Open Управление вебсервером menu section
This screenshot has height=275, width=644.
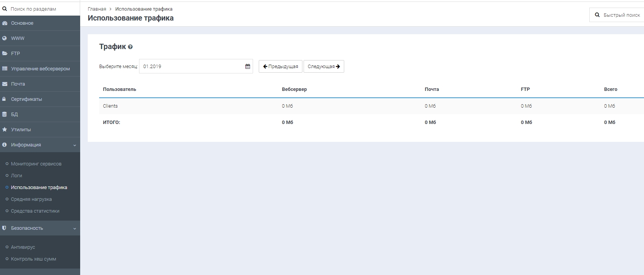tap(40, 69)
